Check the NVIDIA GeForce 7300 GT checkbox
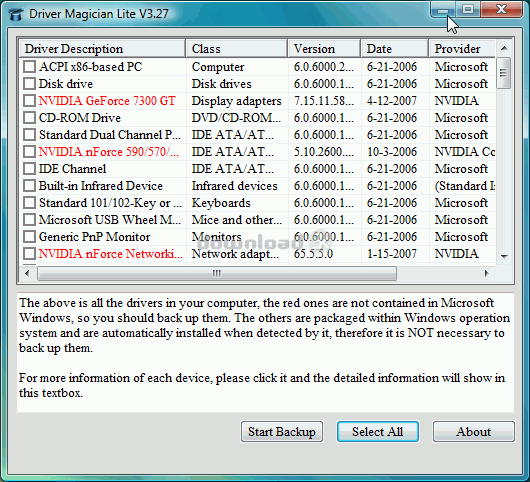 pyautogui.click(x=29, y=100)
